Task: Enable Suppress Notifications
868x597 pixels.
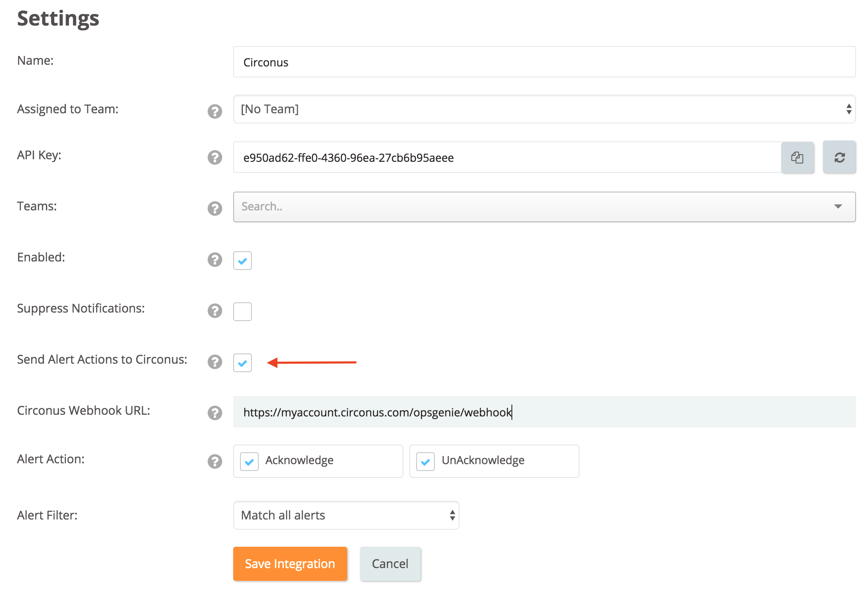Action: [x=242, y=311]
